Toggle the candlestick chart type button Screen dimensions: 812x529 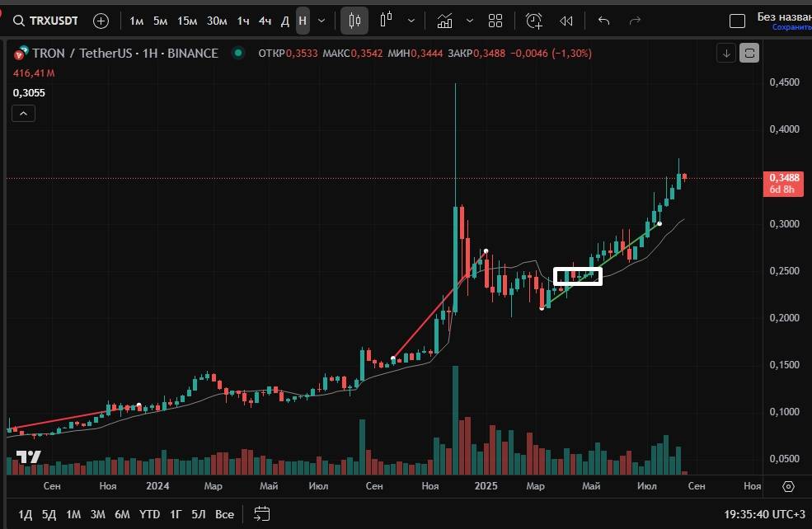click(354, 21)
